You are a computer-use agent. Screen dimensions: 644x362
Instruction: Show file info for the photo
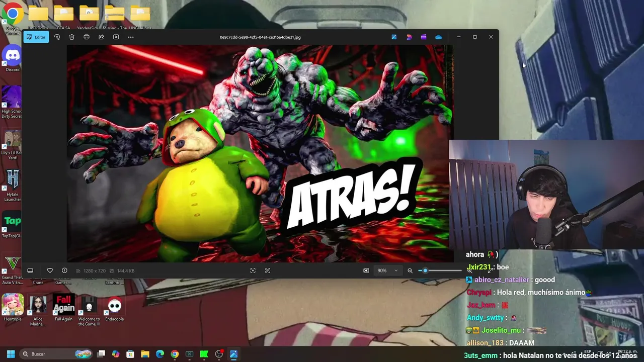point(64,270)
